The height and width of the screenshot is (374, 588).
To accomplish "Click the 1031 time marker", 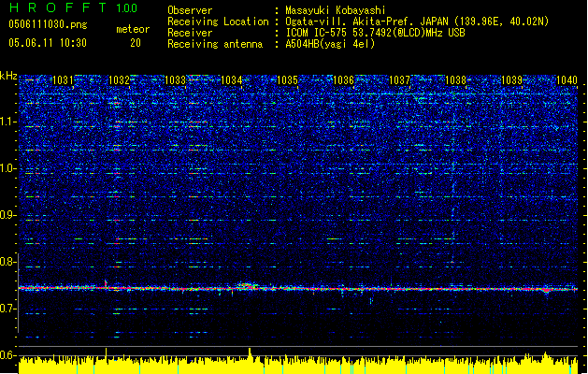I will tap(63, 79).
